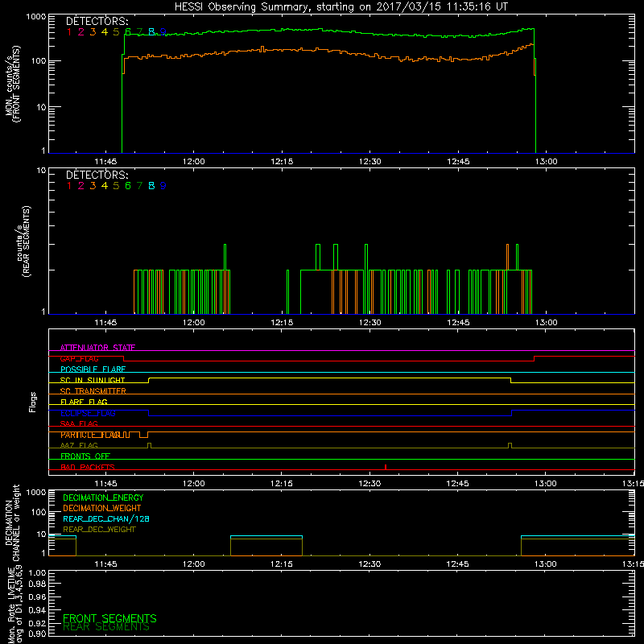Image resolution: width=644 pixels, height=644 pixels.
Task: Click the DECIMATION_ENERGY legend entry
Action: [x=103, y=497]
